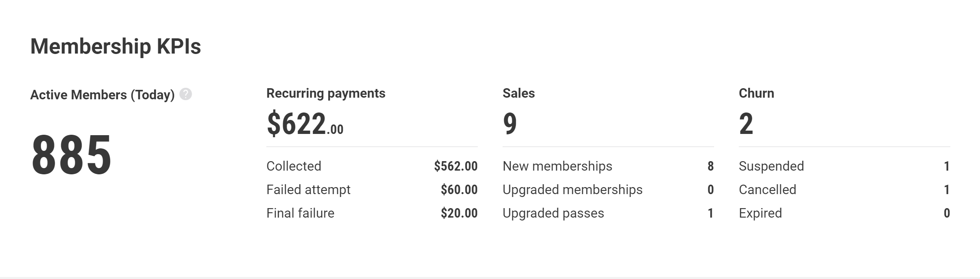Click the $20.00 final failure amount

pos(459,213)
